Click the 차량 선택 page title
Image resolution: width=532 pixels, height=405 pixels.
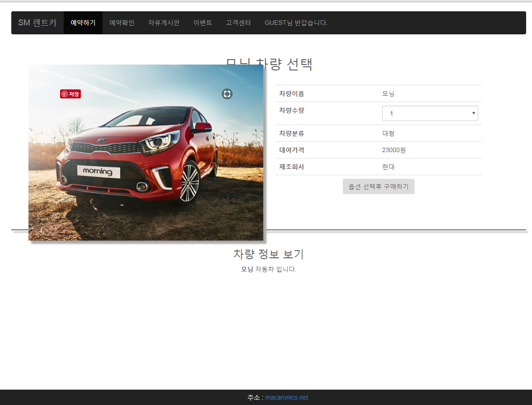click(269, 64)
